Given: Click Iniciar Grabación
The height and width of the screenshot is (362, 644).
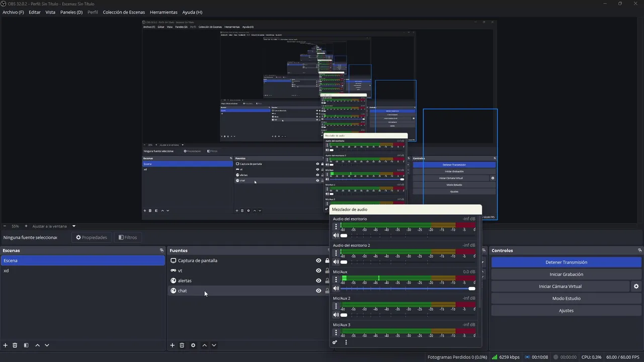Looking at the screenshot, I should 566,275.
